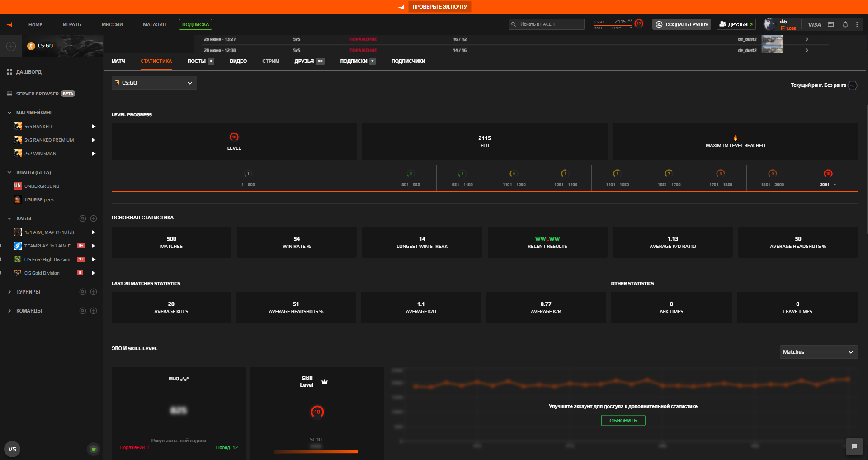The height and width of the screenshot is (460, 868).
Task: Click the СОЗДАТЬ ГРУППУ button
Action: [x=681, y=24]
